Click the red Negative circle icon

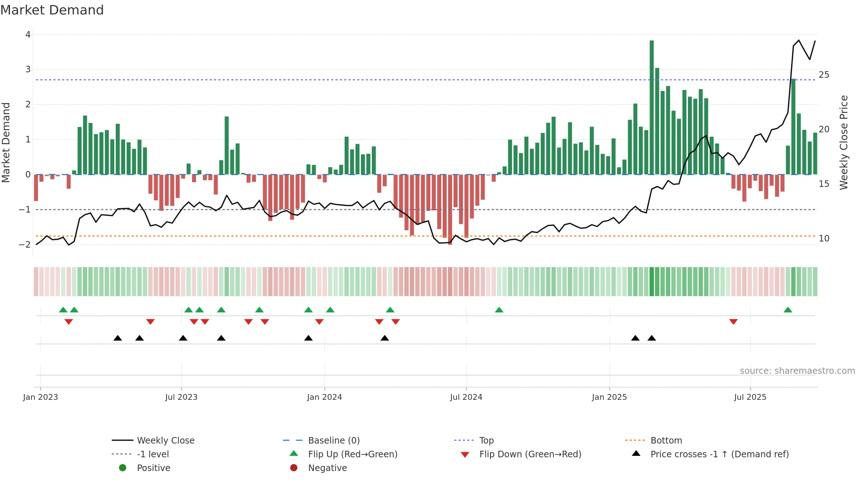[x=294, y=468]
